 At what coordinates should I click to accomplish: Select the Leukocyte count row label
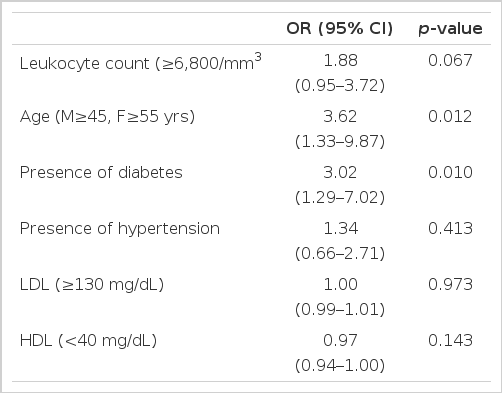(141, 62)
